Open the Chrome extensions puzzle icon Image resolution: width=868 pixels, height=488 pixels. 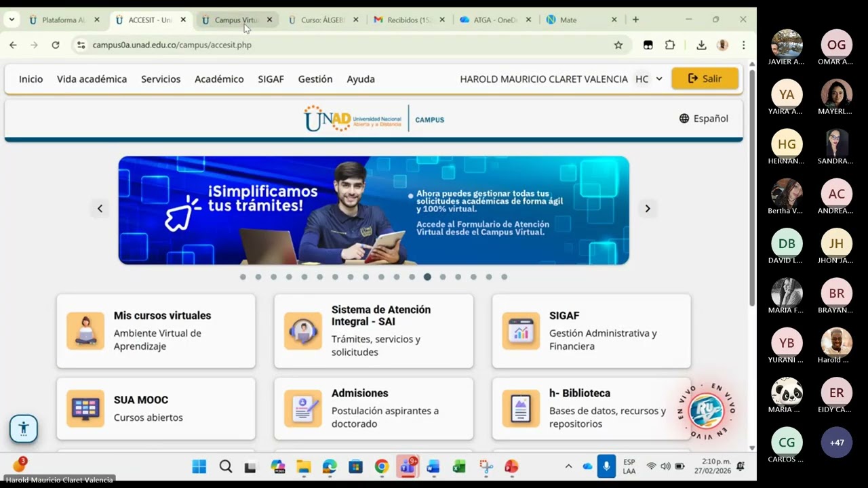(x=670, y=45)
